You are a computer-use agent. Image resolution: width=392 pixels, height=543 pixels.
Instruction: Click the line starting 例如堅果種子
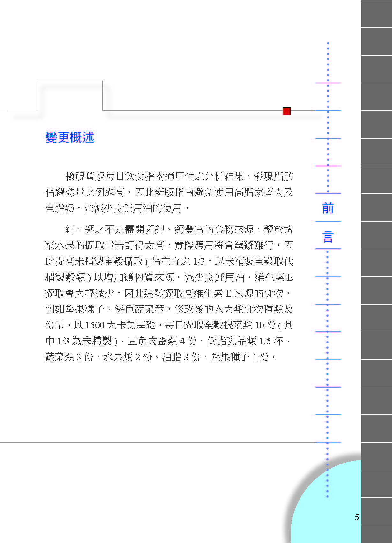pyautogui.click(x=169, y=309)
